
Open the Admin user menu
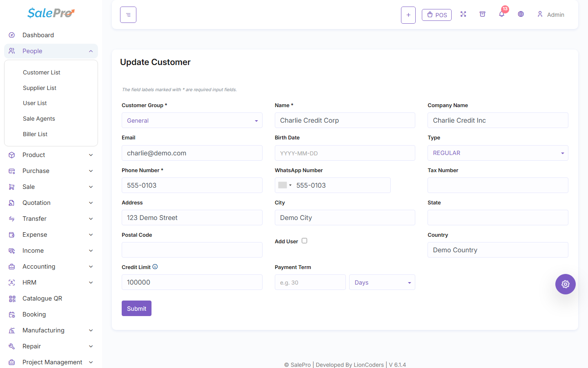550,14
